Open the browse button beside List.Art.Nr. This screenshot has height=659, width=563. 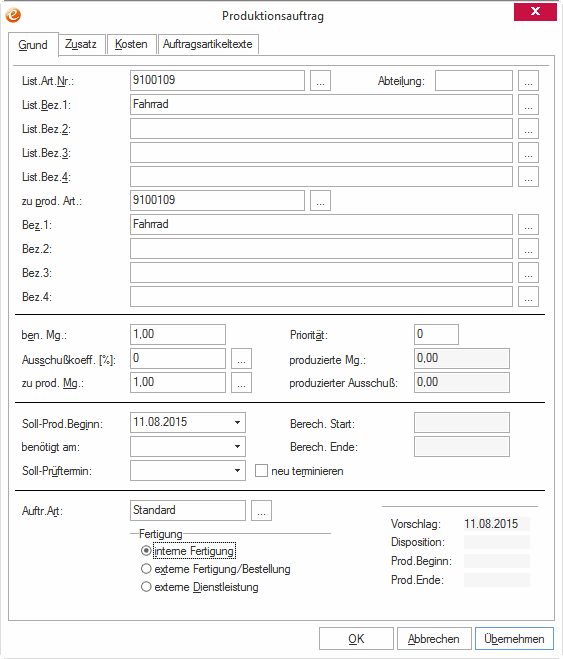click(320, 81)
